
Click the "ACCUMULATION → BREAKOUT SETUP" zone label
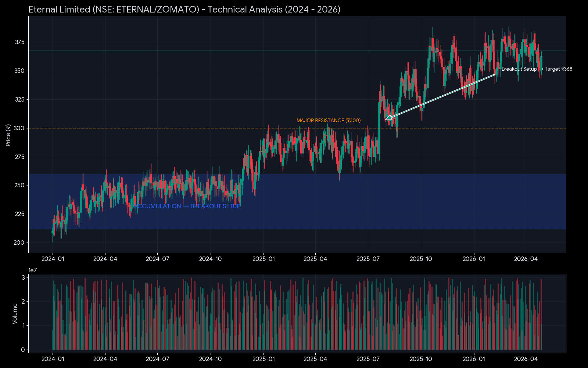click(187, 206)
